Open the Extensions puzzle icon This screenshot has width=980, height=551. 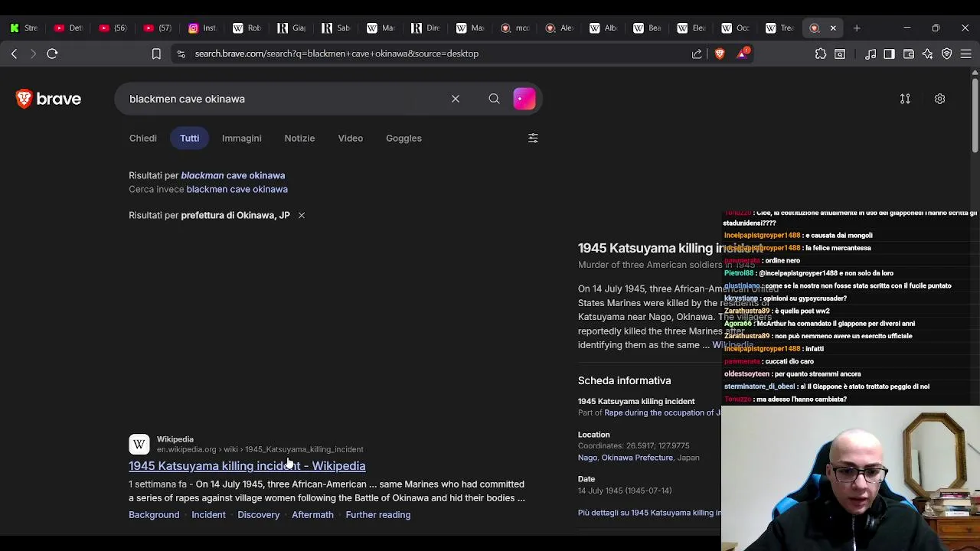[821, 54]
